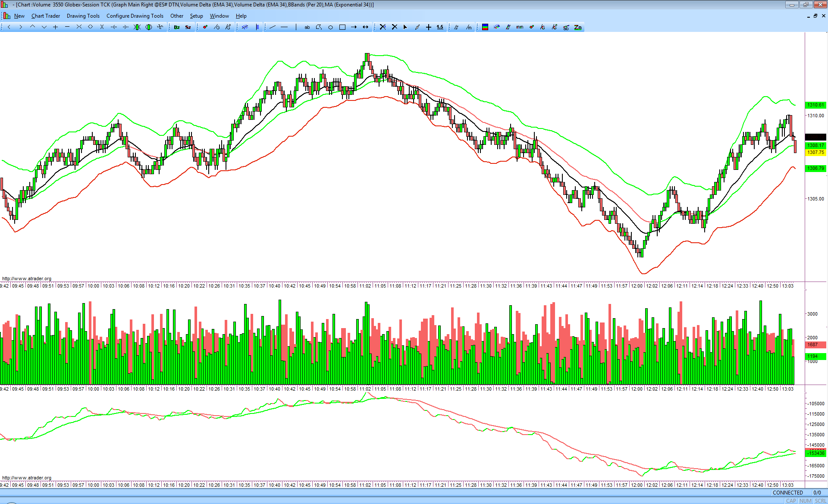Click the underlined 1.5 toolbar button

(440, 27)
